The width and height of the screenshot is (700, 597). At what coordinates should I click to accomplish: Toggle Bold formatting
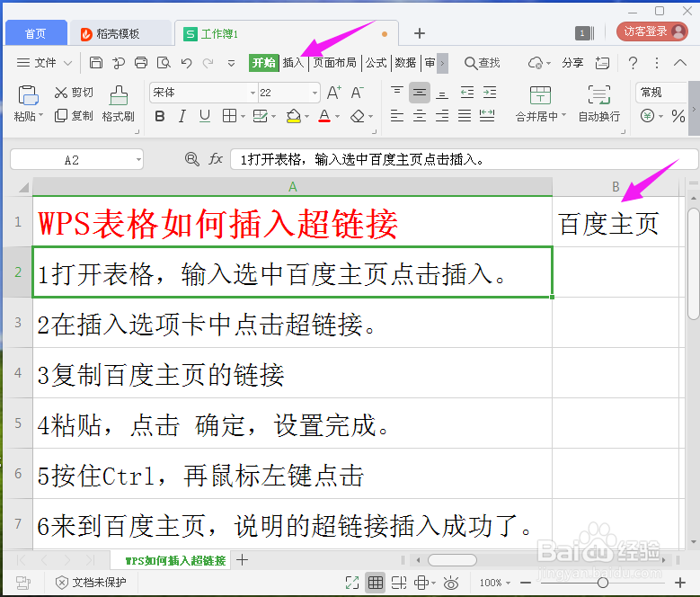[159, 117]
